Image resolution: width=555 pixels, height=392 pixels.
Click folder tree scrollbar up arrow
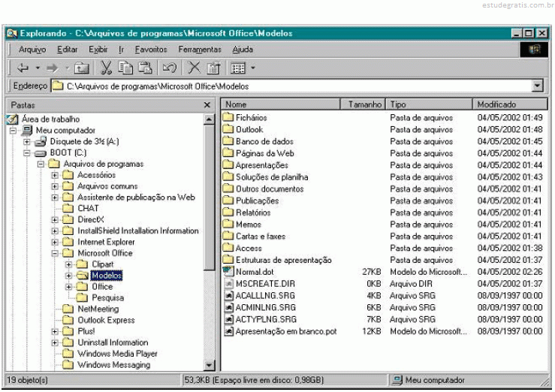(x=210, y=119)
